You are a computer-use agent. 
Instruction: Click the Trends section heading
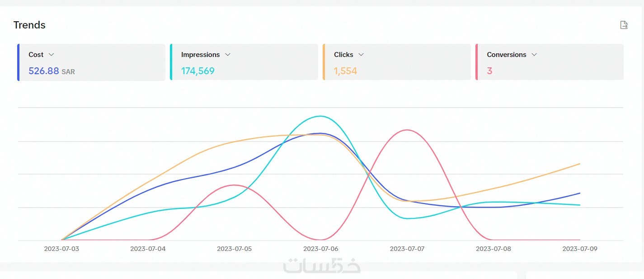29,25
